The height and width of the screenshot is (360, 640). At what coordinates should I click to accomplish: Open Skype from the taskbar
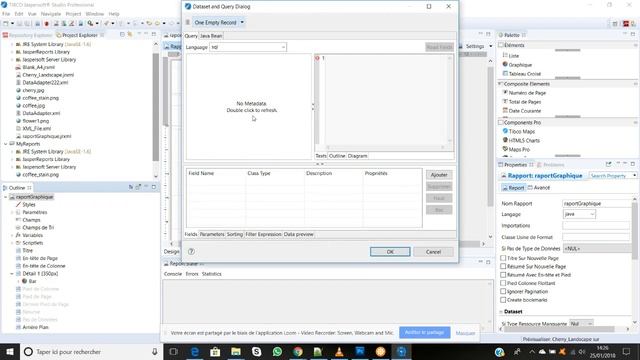pos(256,352)
